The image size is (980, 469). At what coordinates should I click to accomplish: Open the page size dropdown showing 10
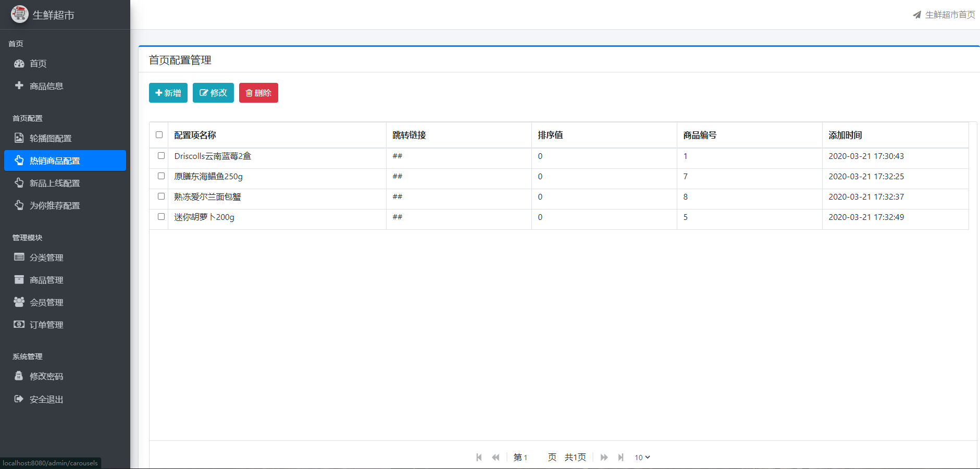[642, 457]
